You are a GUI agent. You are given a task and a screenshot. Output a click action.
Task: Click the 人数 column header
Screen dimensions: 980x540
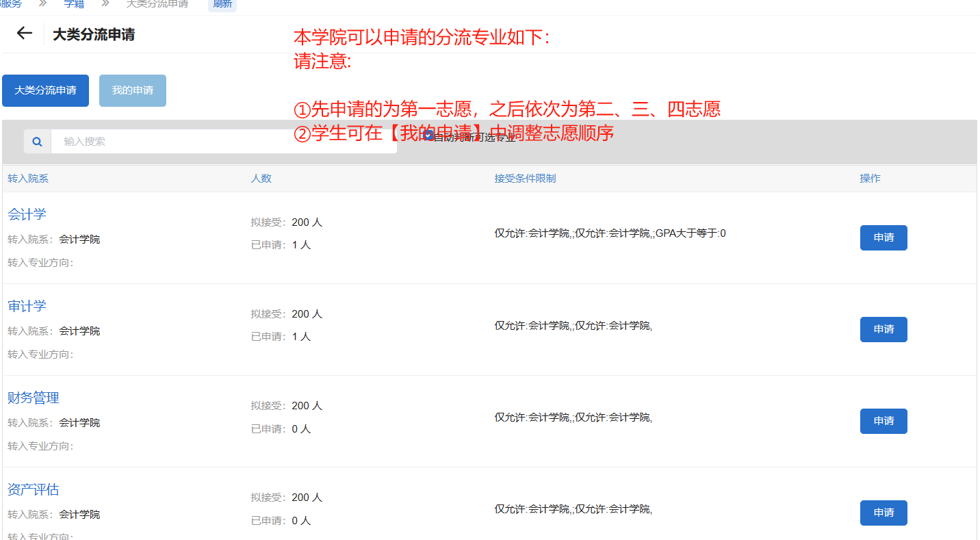(x=261, y=179)
